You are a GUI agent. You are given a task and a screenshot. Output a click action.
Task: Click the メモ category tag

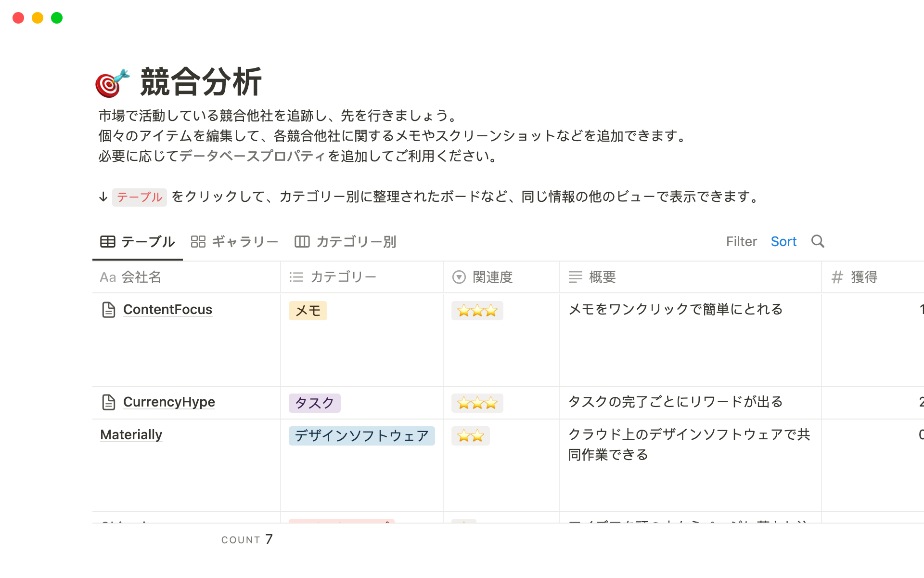(308, 311)
